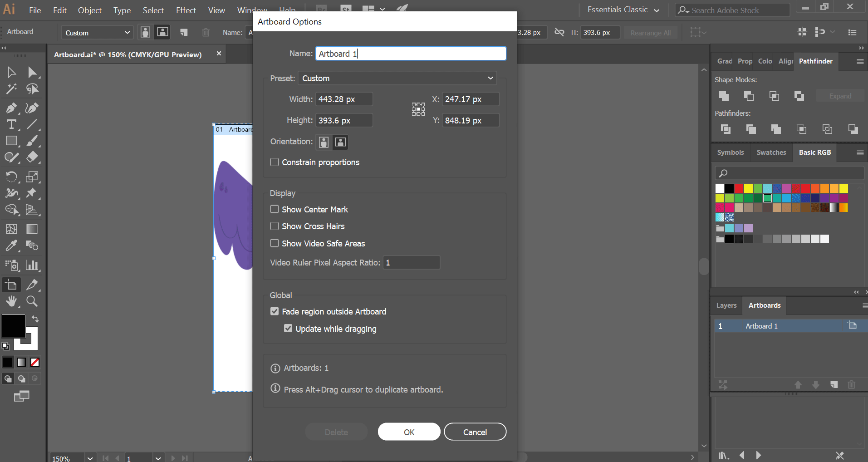The width and height of the screenshot is (868, 462).
Task: Click the OK button
Action: point(408,432)
